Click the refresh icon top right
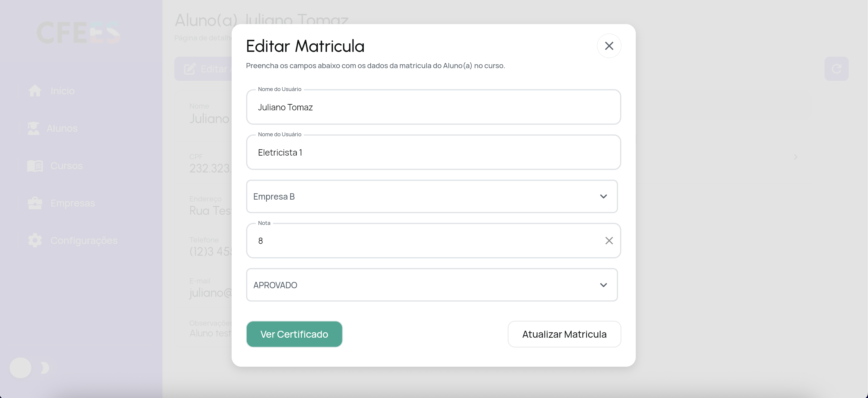868x398 pixels. (x=837, y=68)
